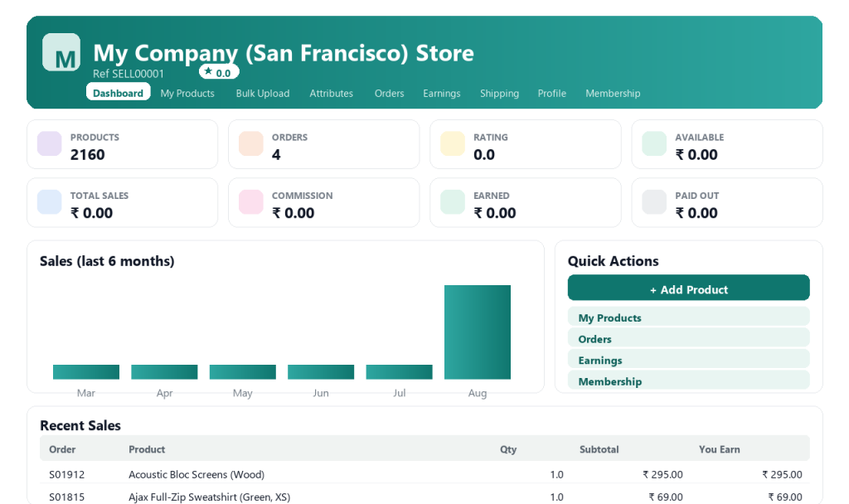Click the gray Paid Out icon

click(654, 202)
